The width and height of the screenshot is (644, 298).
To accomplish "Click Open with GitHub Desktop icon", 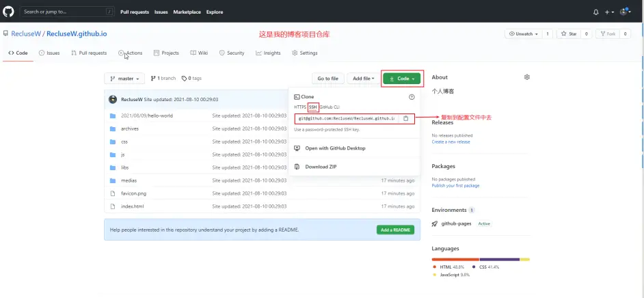I will pyautogui.click(x=297, y=148).
